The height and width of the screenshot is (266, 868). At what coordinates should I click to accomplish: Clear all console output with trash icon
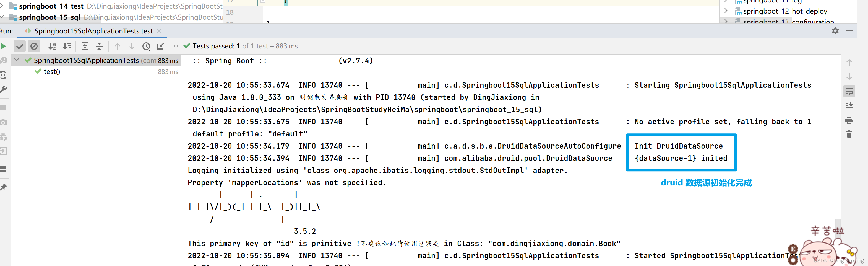(849, 134)
